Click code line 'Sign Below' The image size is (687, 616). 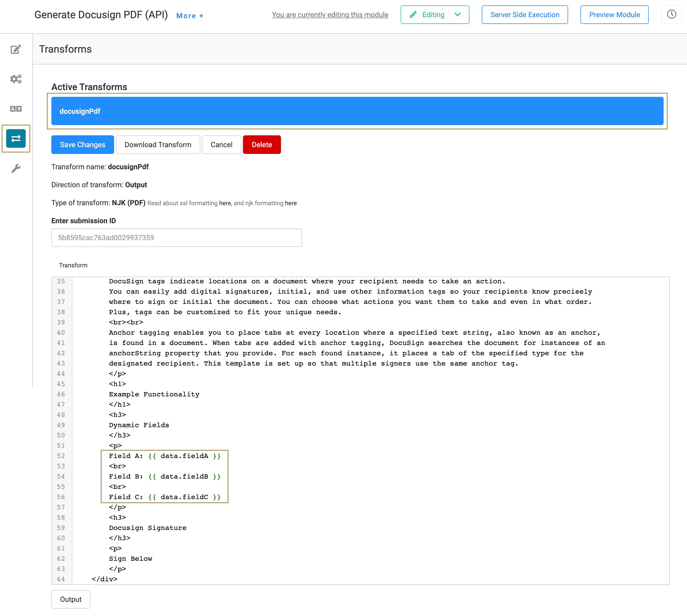pos(130,558)
